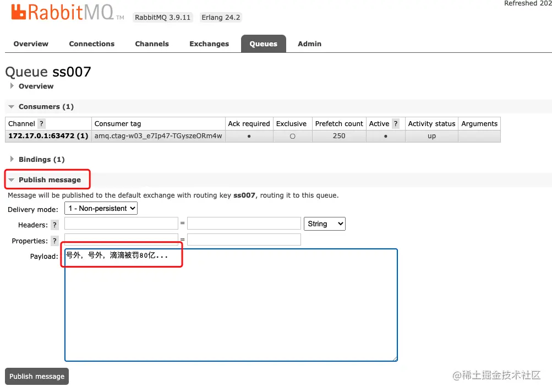Click the Arguments column header
Image resolution: width=552 pixels, height=392 pixels.
coord(479,124)
